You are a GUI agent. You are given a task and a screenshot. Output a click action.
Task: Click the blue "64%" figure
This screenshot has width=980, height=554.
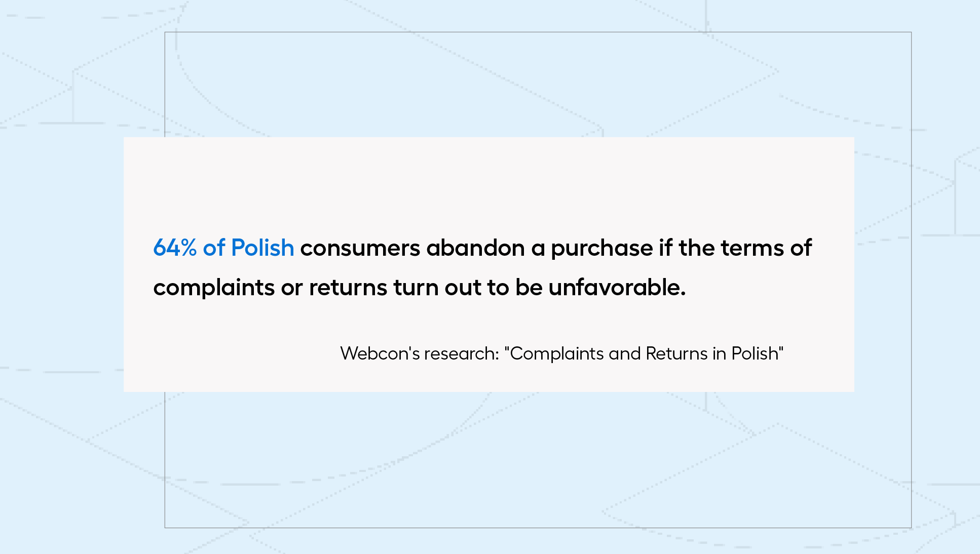pos(175,248)
